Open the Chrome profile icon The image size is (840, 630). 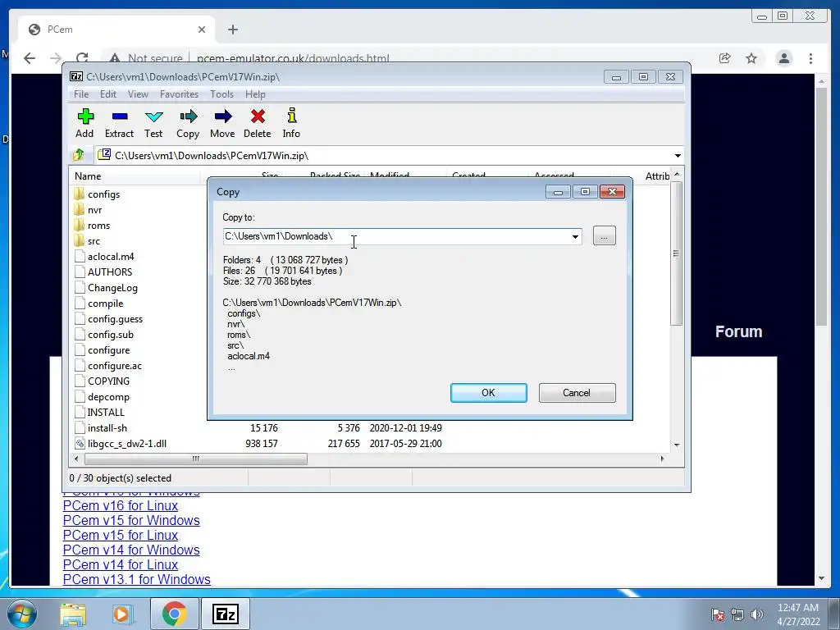pos(783,58)
